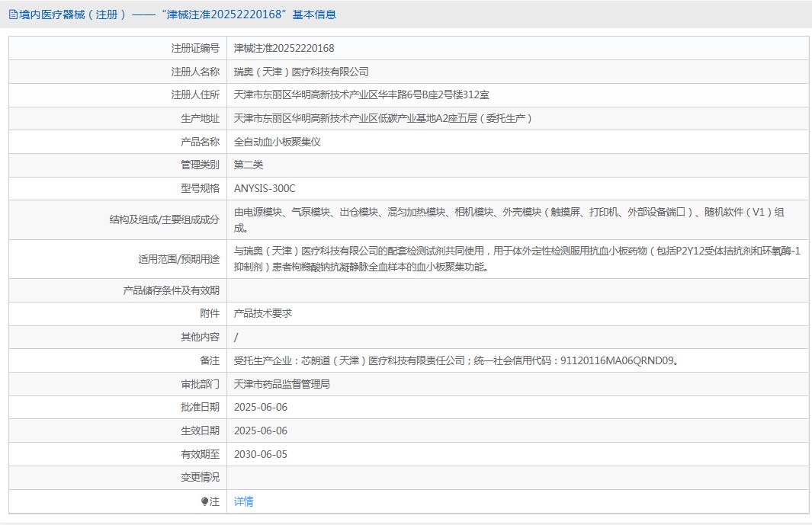The width and height of the screenshot is (812, 525).
Task: Click the registration number value 津械注准20252220168
Action: [284, 49]
